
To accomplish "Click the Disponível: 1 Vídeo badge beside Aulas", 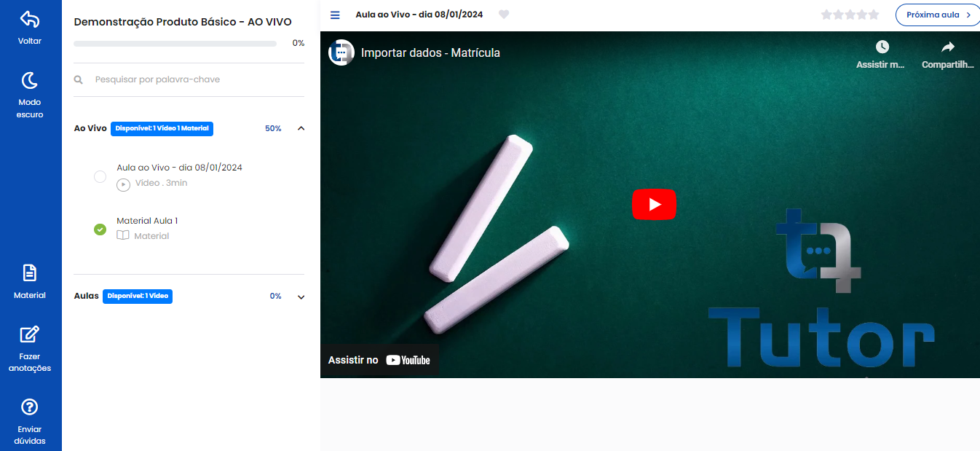I will [138, 297].
